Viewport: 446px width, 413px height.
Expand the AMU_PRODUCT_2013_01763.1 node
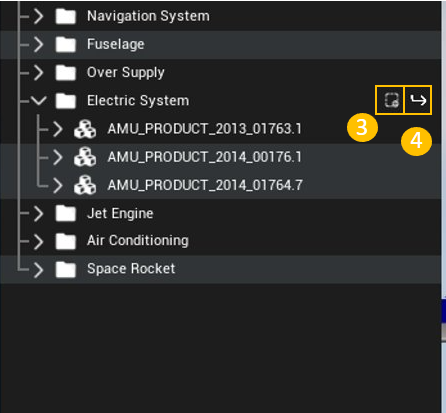click(58, 129)
